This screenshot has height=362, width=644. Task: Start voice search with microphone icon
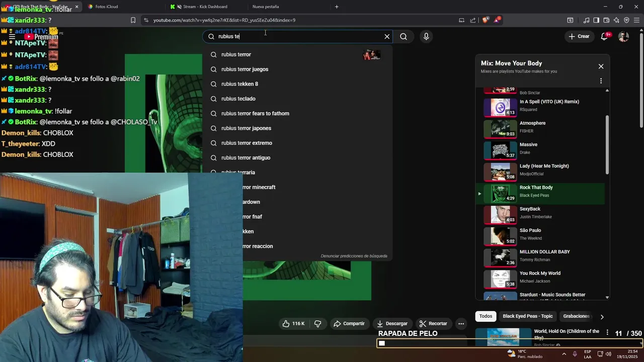426,36
